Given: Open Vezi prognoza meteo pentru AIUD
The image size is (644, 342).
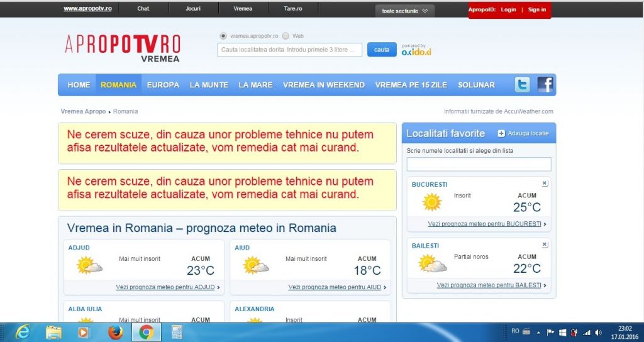Looking at the screenshot, I should tap(335, 287).
